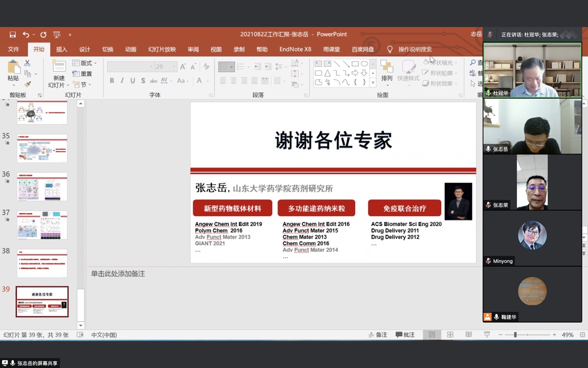Click the Comments button in status bar
Image resolution: width=588 pixels, height=368 pixels.
(x=405, y=335)
